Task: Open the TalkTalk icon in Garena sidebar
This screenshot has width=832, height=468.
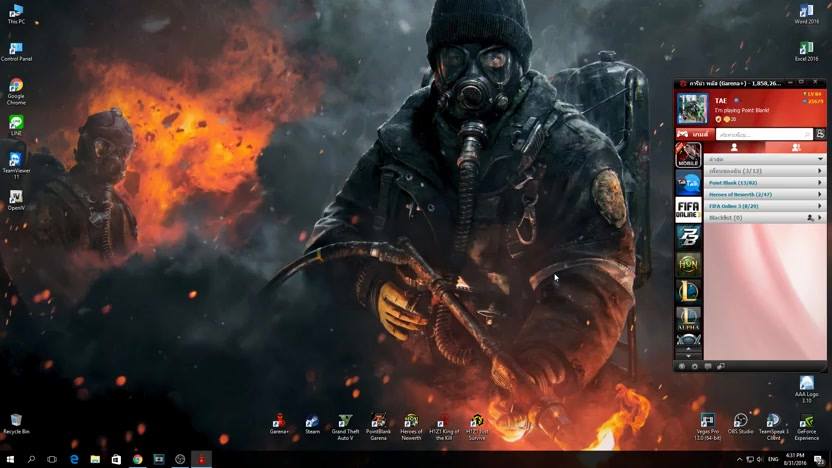Action: coord(688,183)
